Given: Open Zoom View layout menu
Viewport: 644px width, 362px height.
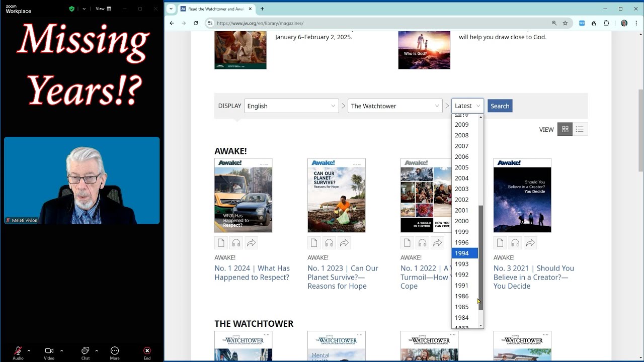Looking at the screenshot, I should pyautogui.click(x=103, y=9).
